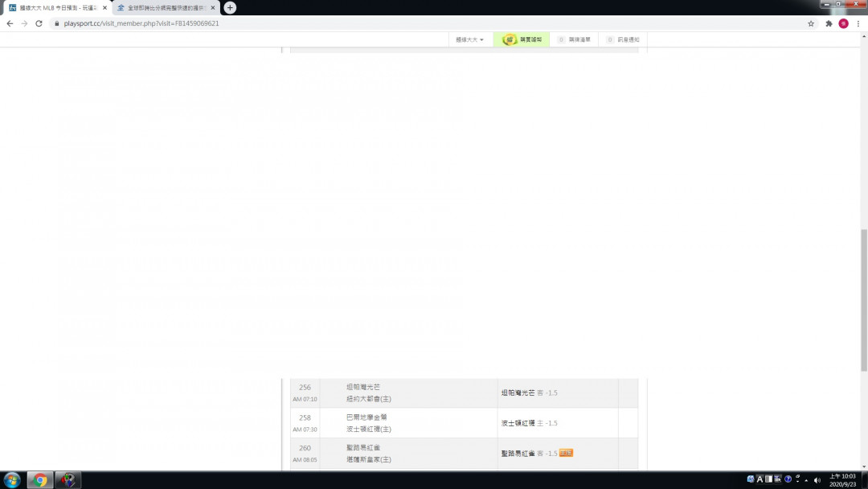Click the IME globe icon in tray
This screenshot has width=868, height=489.
coord(751,479)
